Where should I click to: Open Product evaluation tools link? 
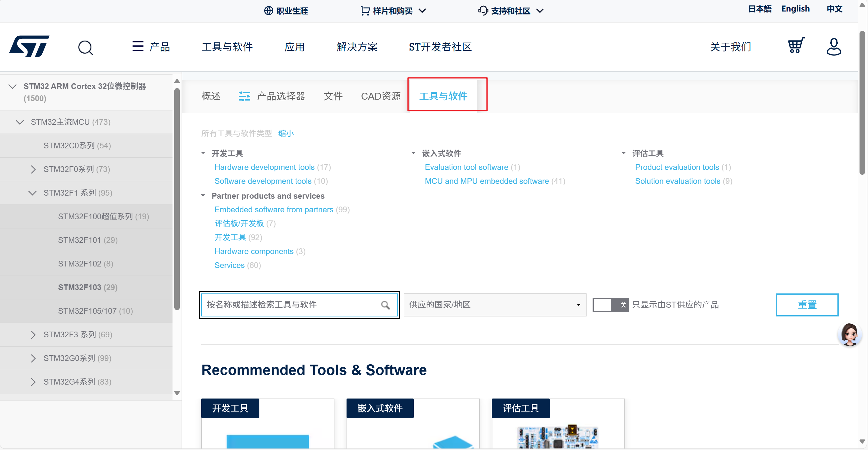[x=677, y=167]
